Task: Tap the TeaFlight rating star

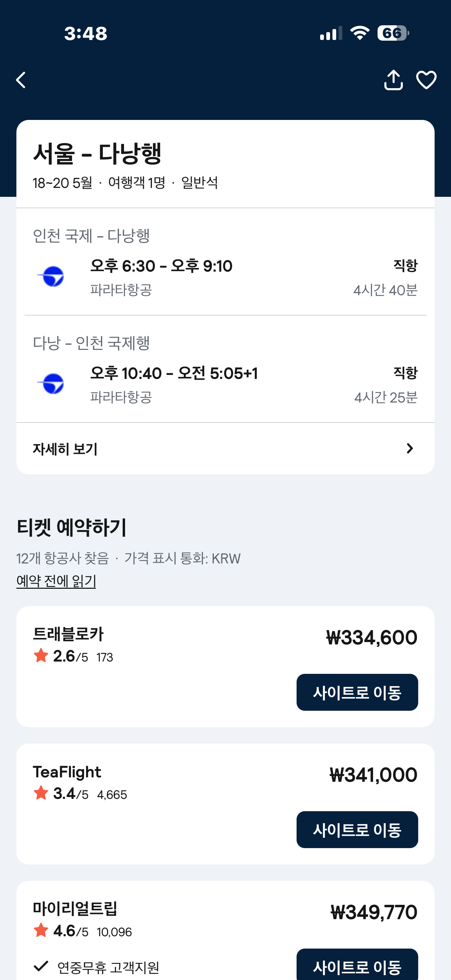Action: click(41, 793)
